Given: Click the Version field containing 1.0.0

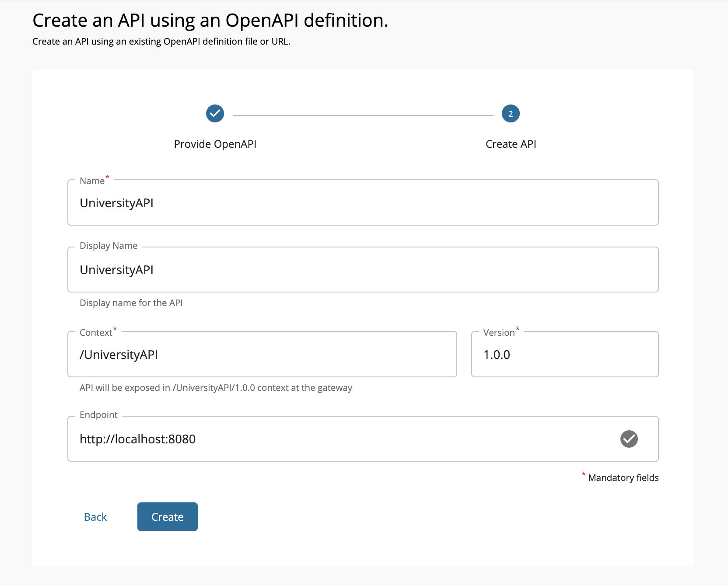Looking at the screenshot, I should (564, 354).
